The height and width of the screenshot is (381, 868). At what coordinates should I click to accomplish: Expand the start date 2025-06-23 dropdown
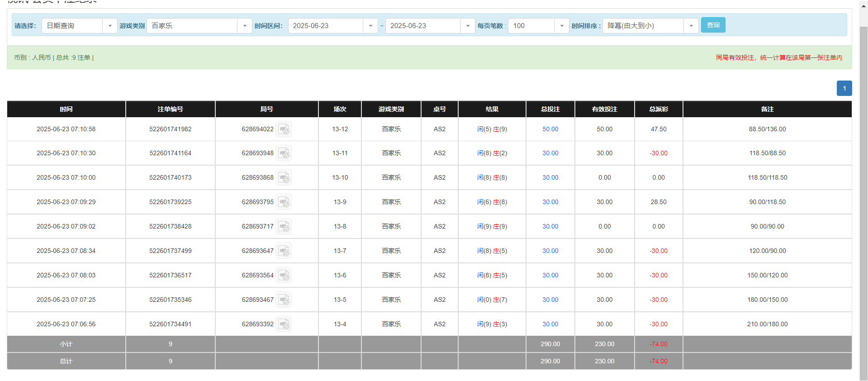(x=332, y=26)
